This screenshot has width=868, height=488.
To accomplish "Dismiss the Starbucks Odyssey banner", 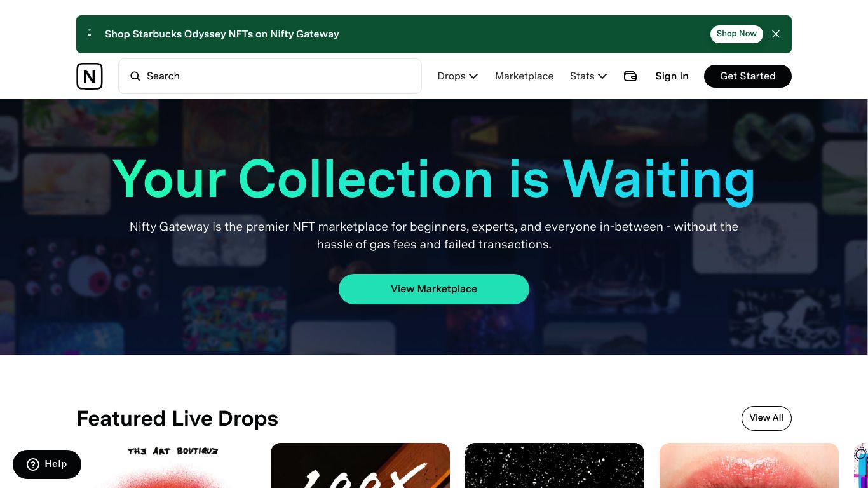I will [776, 34].
